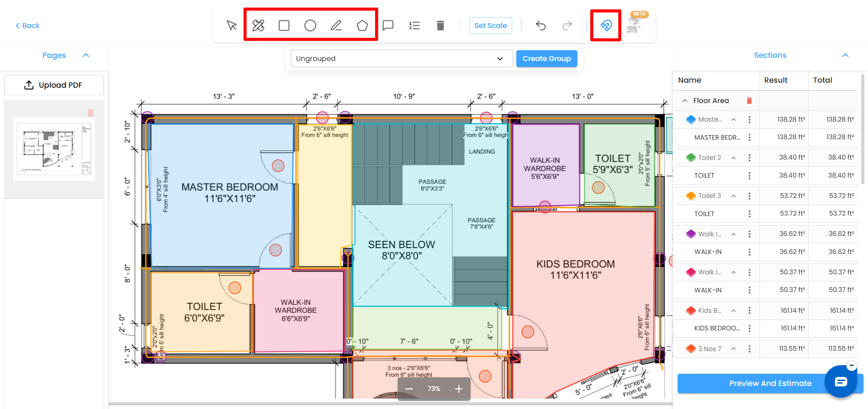This screenshot has height=409, width=868.
Task: Open options menu for Toilet 2 group
Action: 749,158
